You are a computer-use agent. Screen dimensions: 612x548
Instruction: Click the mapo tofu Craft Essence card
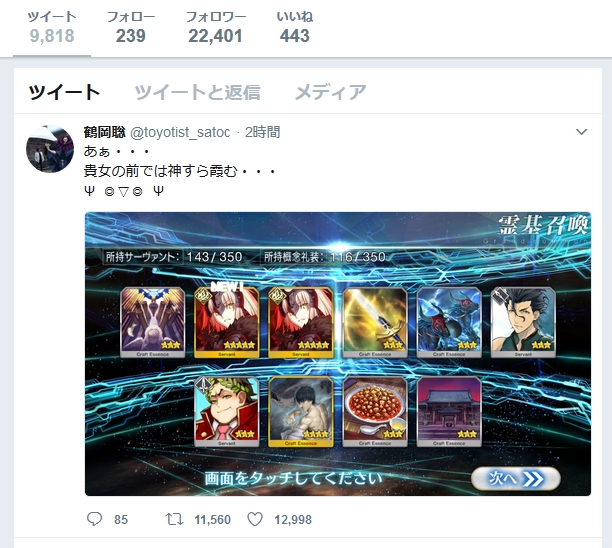(x=375, y=411)
